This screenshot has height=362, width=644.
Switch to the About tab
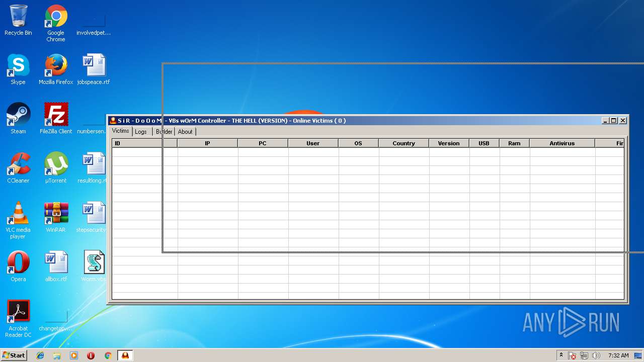tap(185, 132)
